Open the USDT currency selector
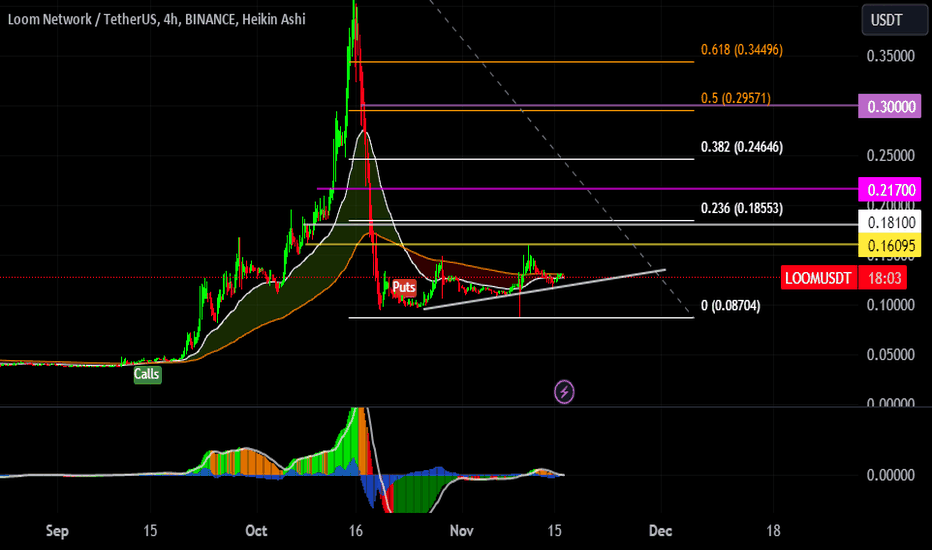This screenshot has width=932, height=550. (x=894, y=20)
